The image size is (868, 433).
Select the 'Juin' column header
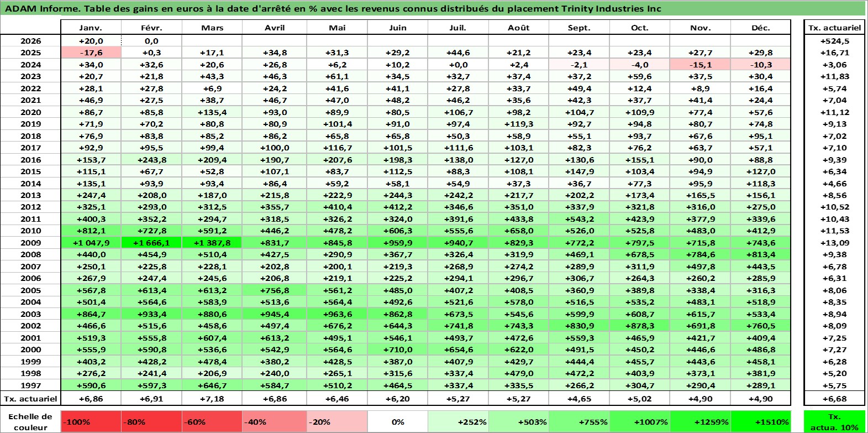pyautogui.click(x=398, y=28)
